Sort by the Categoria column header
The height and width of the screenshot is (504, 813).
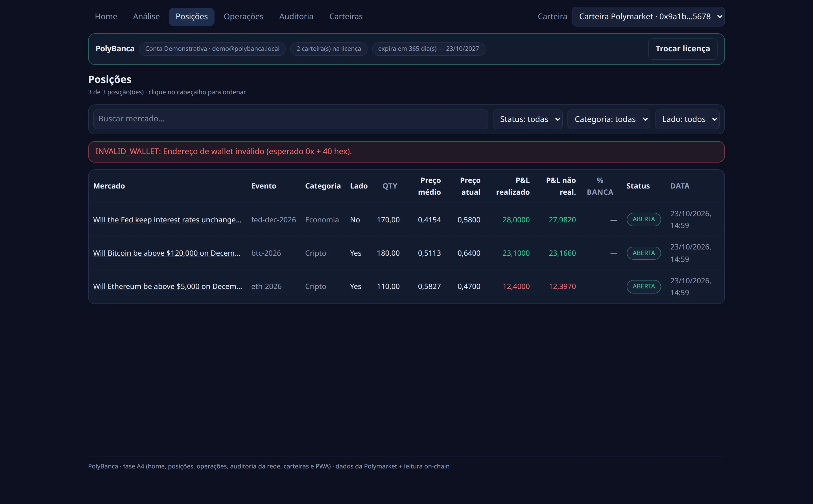point(323,186)
